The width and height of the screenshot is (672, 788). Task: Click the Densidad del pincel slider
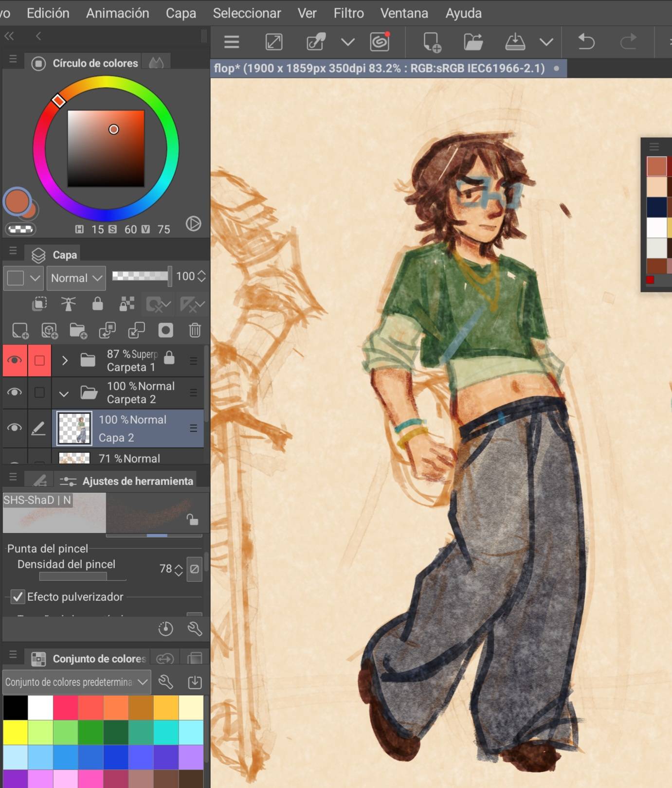(83, 576)
